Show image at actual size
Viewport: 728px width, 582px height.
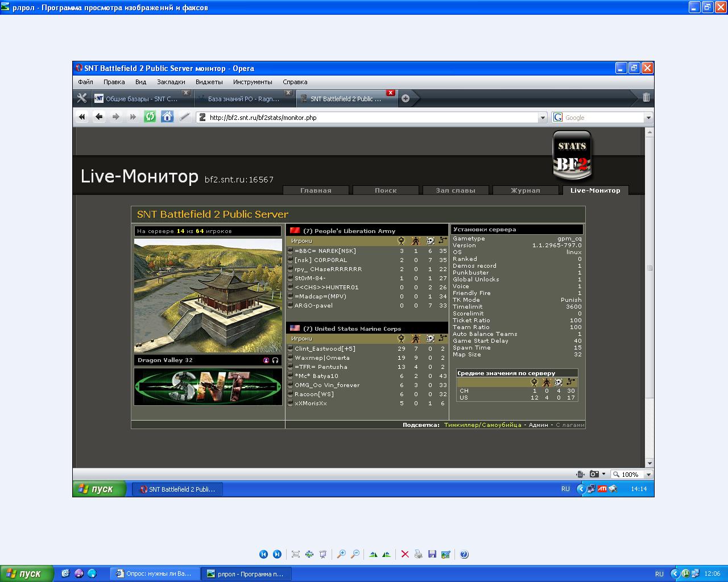coord(309,554)
